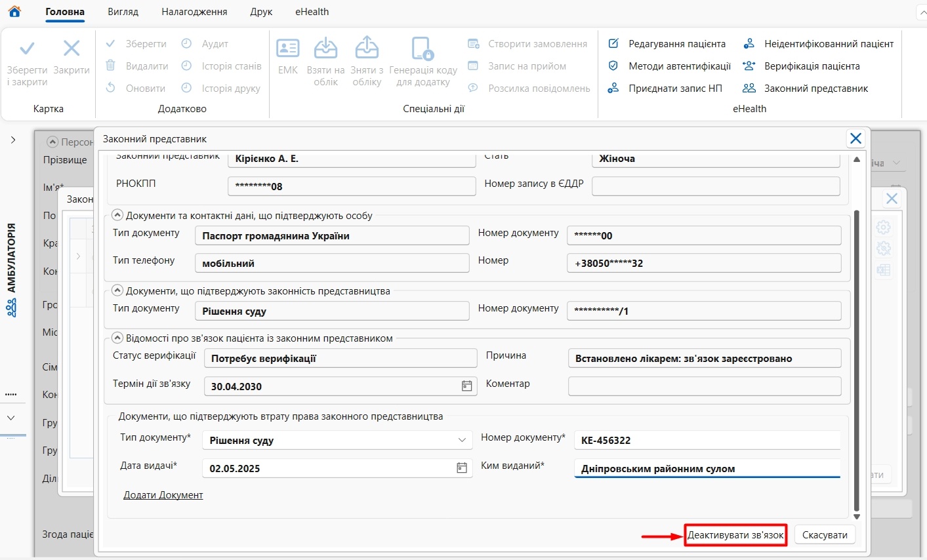Click the Статус верифікації field

(x=340, y=359)
